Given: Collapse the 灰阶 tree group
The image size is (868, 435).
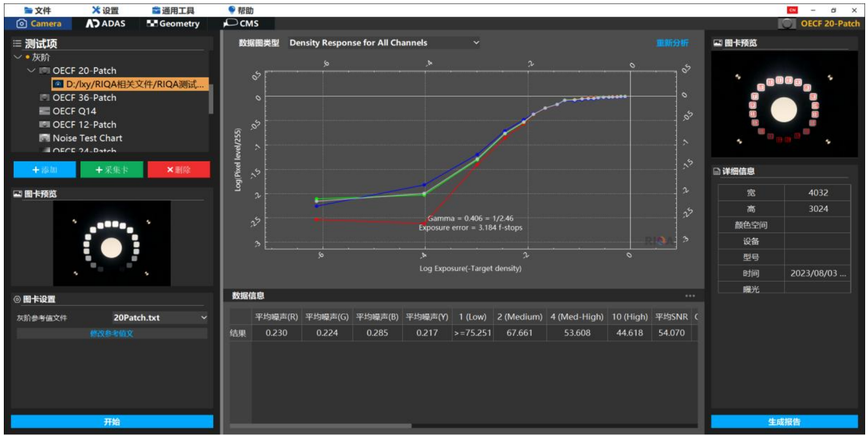Looking at the screenshot, I should [x=18, y=57].
